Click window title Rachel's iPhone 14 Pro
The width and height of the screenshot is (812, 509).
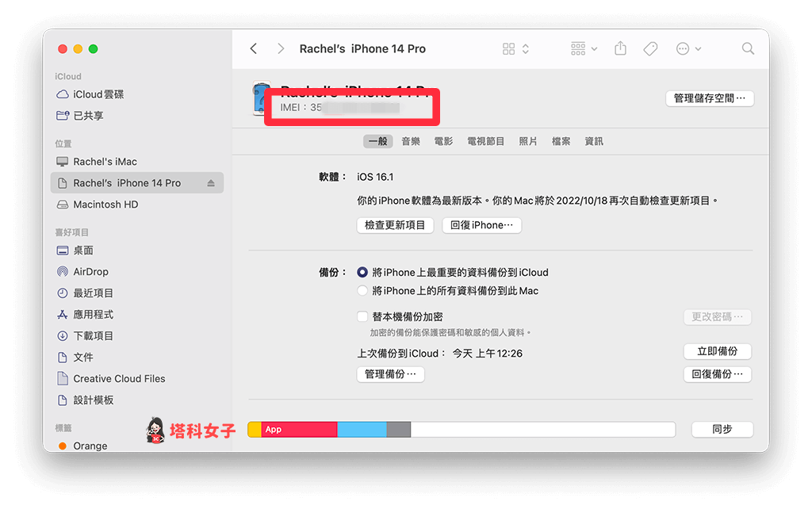[362, 48]
